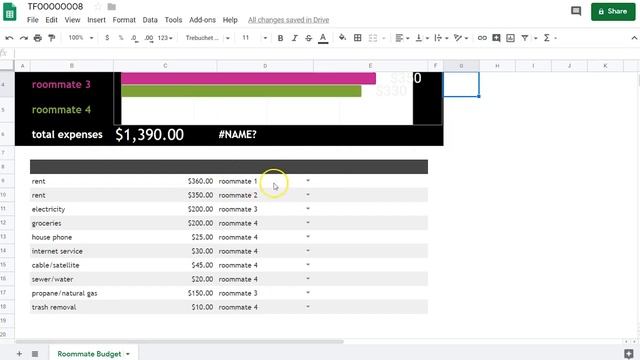Click the insert link icon

(482, 38)
